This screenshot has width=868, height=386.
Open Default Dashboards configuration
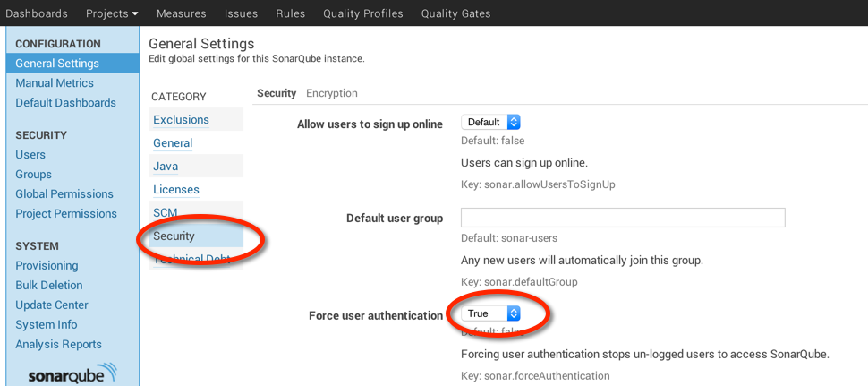[66, 102]
